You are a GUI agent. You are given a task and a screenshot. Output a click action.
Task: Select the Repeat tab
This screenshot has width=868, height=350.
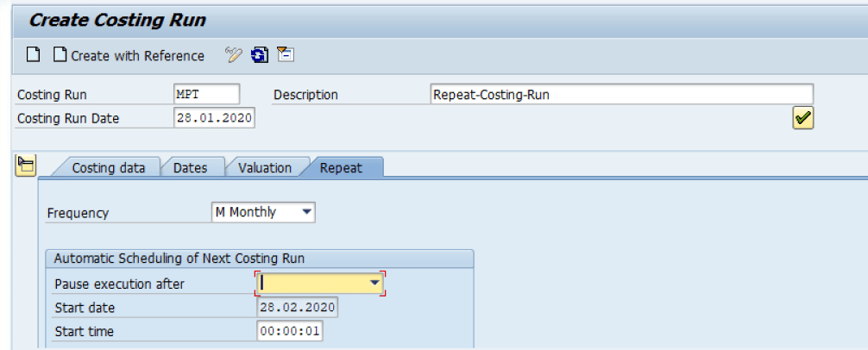[341, 168]
